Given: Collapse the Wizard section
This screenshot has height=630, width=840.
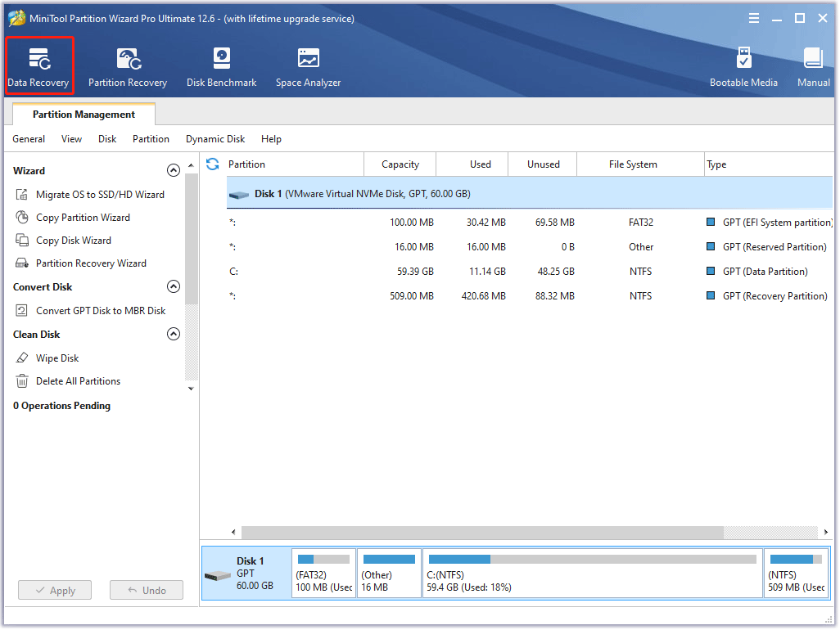Looking at the screenshot, I should point(174,170).
